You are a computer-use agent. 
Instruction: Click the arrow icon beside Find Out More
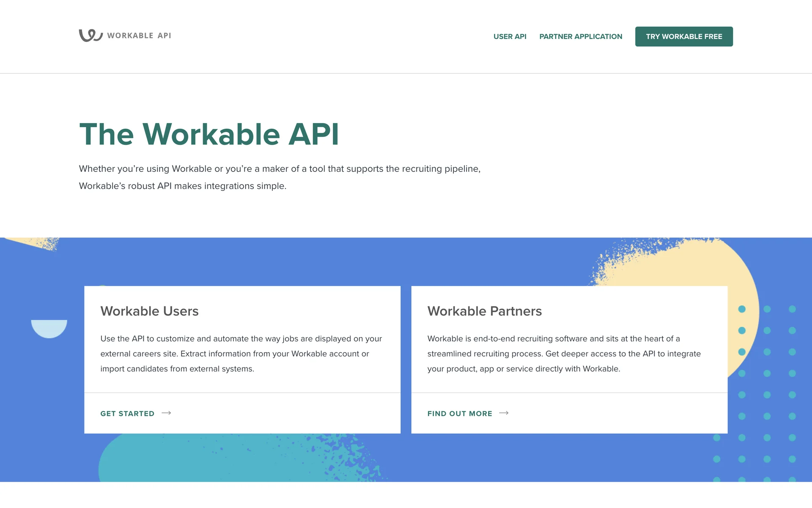tap(504, 413)
